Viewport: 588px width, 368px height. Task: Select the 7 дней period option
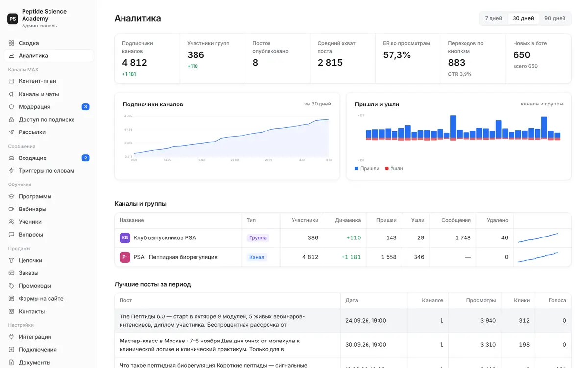(493, 18)
